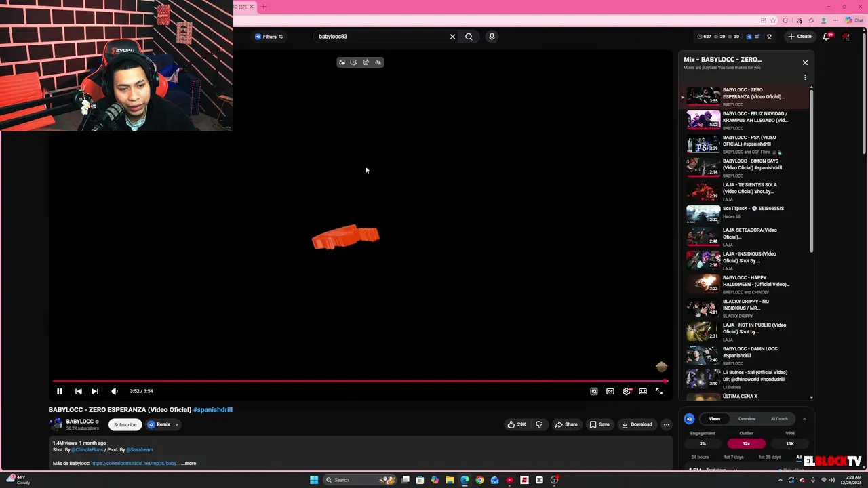Image resolution: width=868 pixels, height=488 pixels.
Task: Select LAJA - NOT IN PUBLIC in the Mix playlist
Action: (745, 331)
